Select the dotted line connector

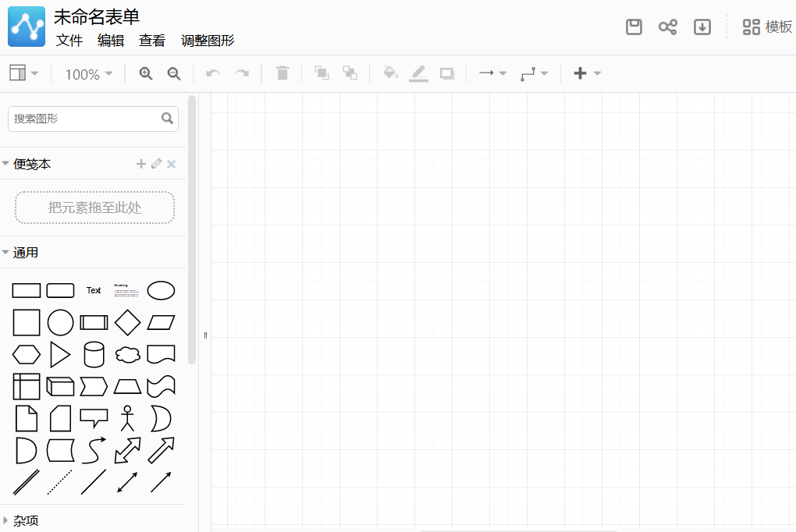pos(60,482)
